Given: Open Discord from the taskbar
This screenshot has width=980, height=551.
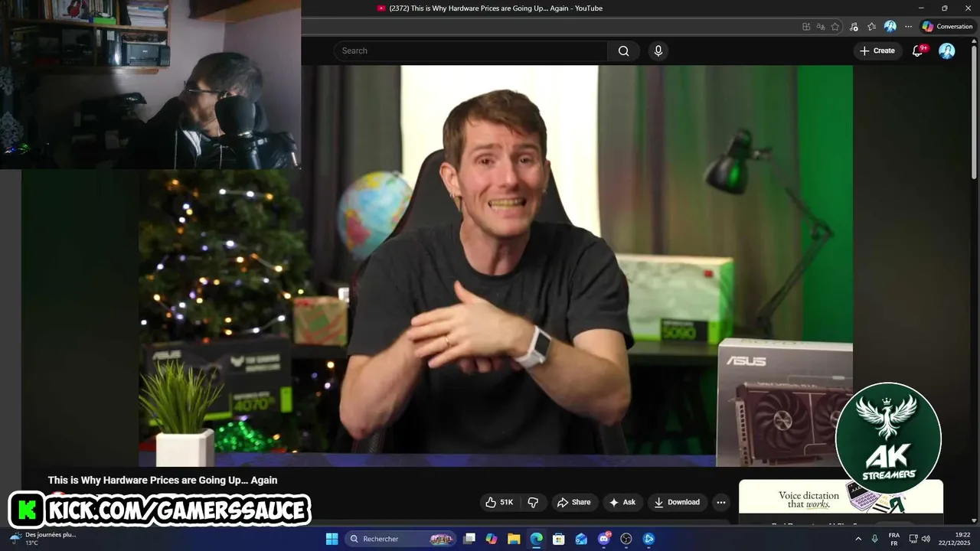Looking at the screenshot, I should click(604, 539).
